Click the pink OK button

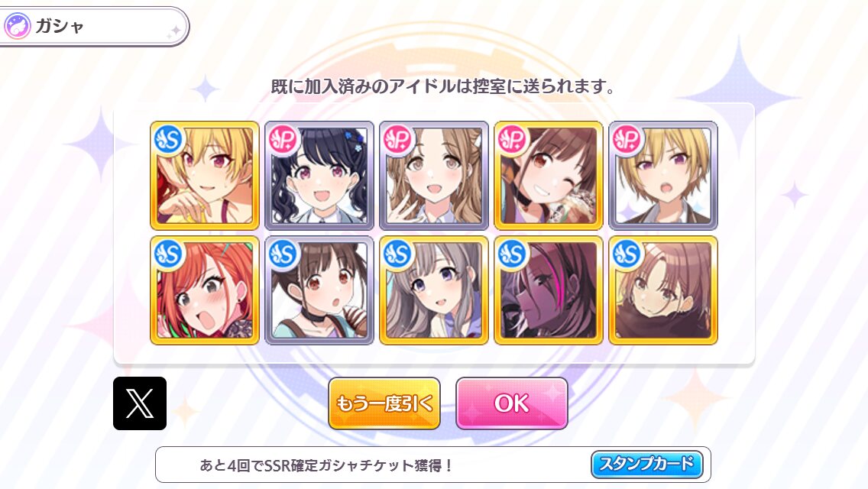pyautogui.click(x=511, y=403)
